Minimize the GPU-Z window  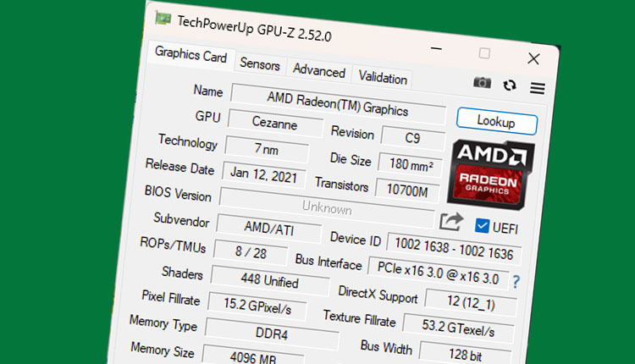436,48
